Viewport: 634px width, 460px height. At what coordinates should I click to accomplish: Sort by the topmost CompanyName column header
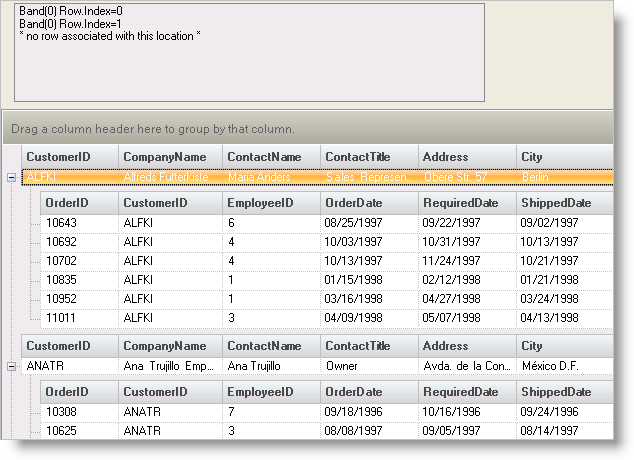166,156
